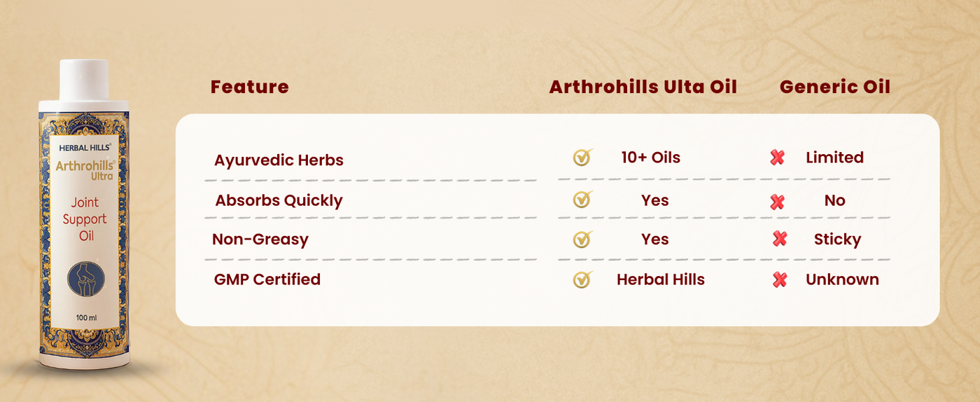Click the checkmark icon in Absorbs Quickly row

coord(582,200)
